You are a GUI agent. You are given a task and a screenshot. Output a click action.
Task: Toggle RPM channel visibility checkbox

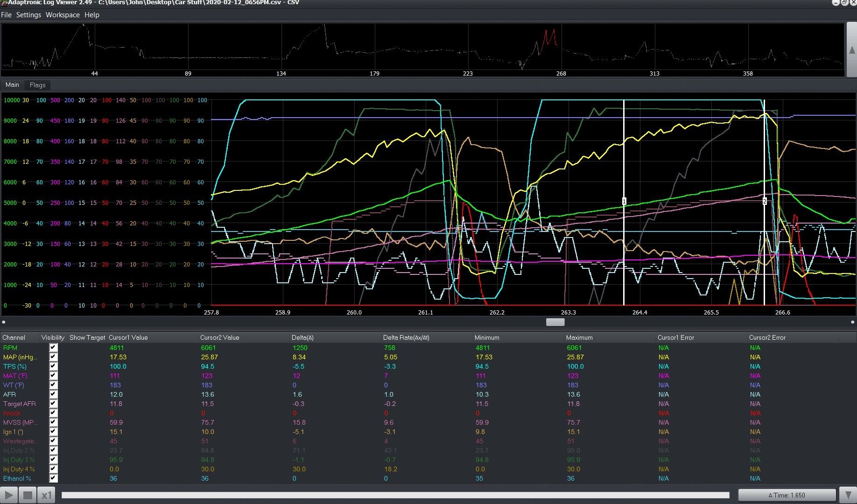[53, 348]
